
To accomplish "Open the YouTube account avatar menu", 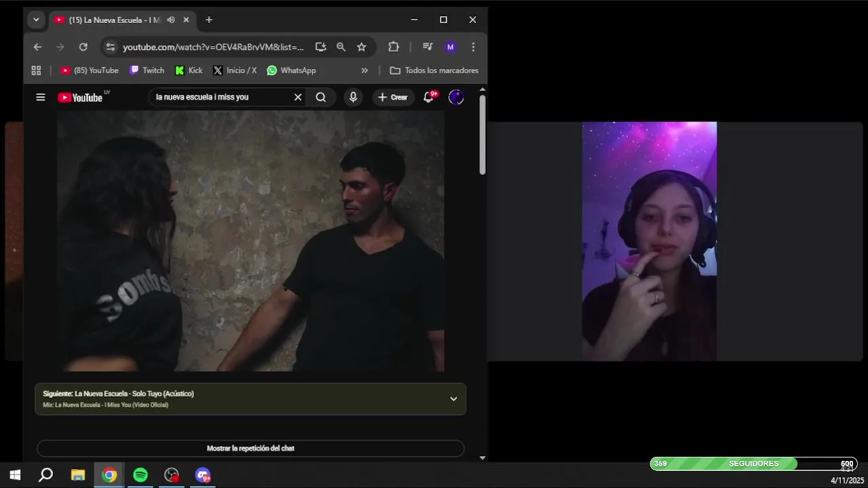I will point(456,97).
